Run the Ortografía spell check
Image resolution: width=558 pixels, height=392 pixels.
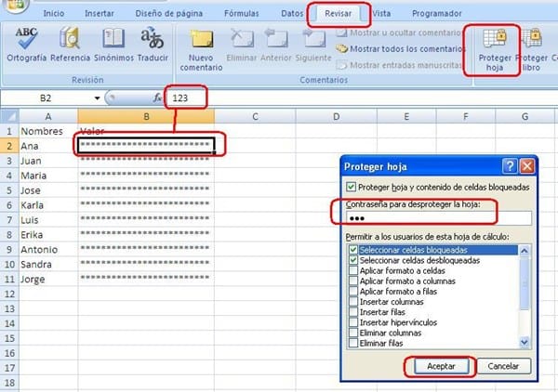[x=26, y=45]
